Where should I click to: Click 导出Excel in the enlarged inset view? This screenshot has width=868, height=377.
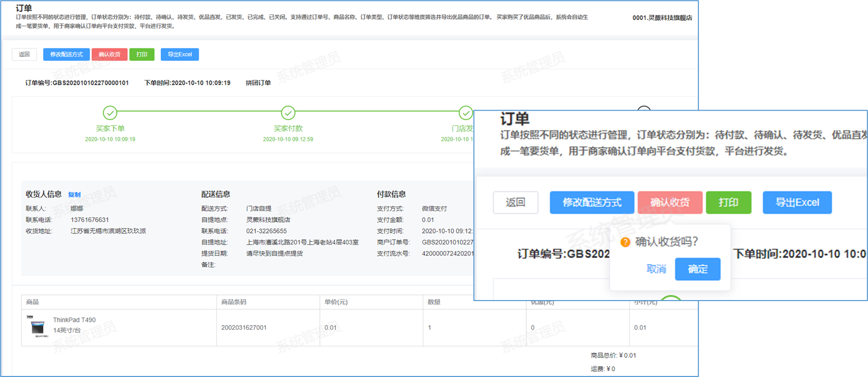coord(797,202)
